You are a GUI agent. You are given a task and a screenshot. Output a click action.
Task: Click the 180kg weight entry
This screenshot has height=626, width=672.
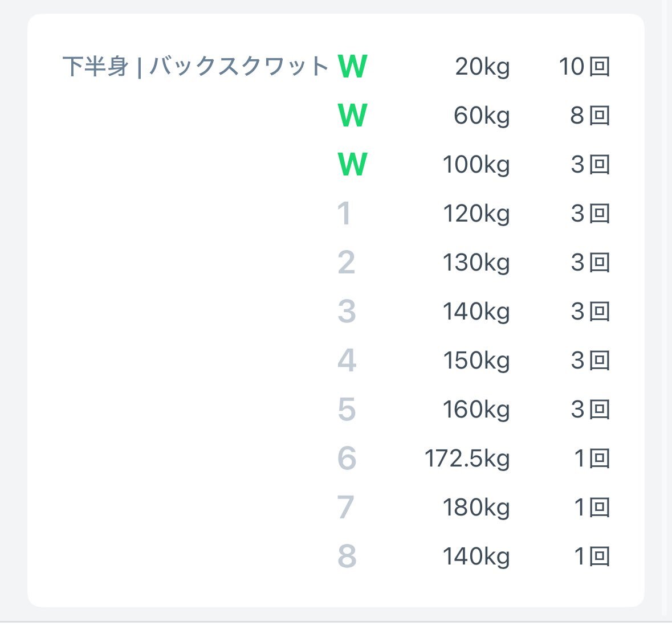click(476, 508)
